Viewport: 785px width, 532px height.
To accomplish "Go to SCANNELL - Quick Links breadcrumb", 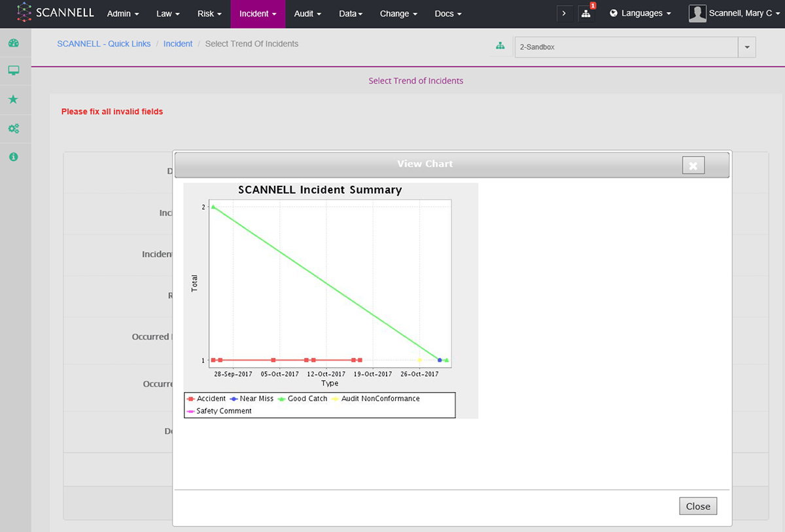I will (x=104, y=44).
